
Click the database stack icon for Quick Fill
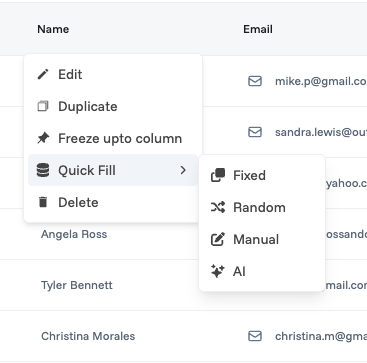point(43,170)
